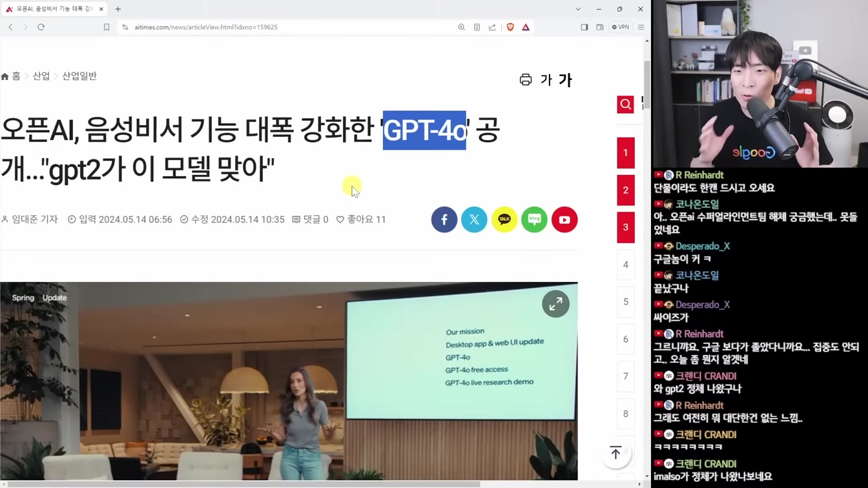Click the Brave Rewards triangle icon
The image size is (868, 488).
(x=526, y=27)
